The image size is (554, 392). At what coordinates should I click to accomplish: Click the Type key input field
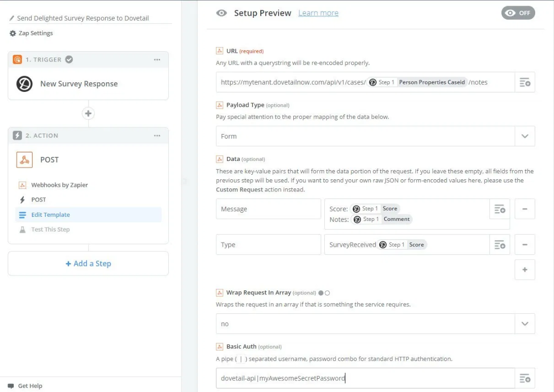click(x=268, y=245)
